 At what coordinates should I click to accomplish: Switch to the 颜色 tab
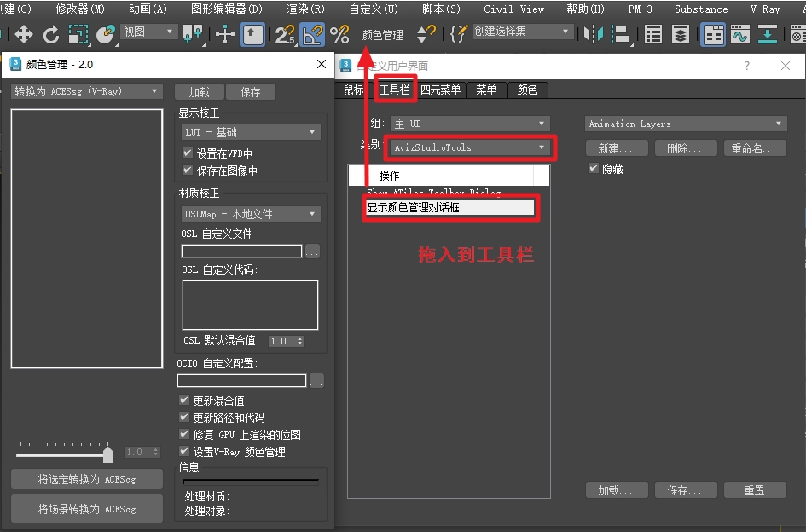coord(527,90)
